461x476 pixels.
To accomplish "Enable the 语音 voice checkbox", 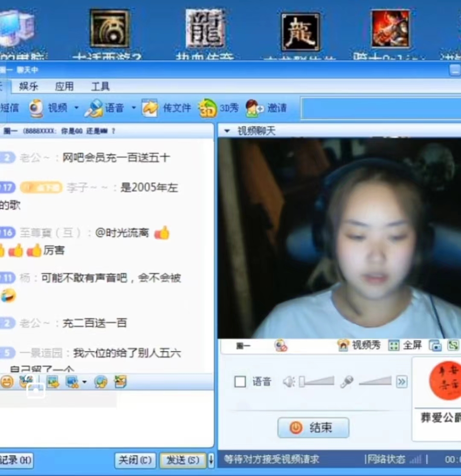I will (240, 382).
